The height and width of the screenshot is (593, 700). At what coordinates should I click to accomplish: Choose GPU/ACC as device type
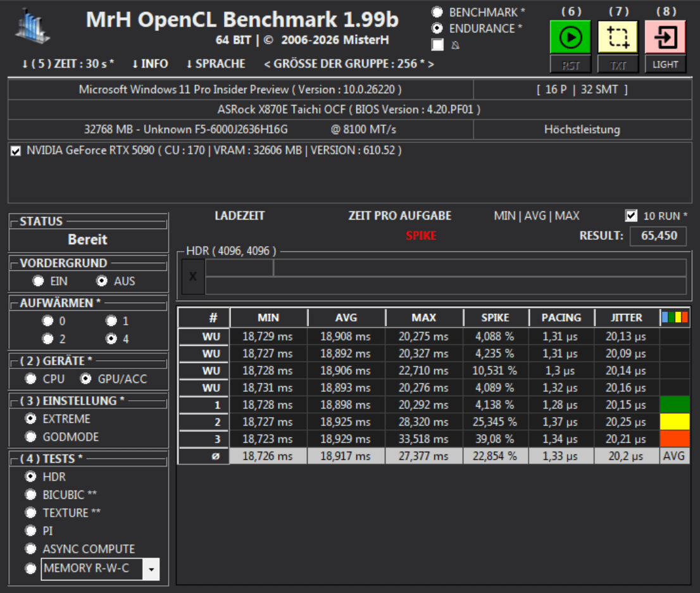(85, 378)
